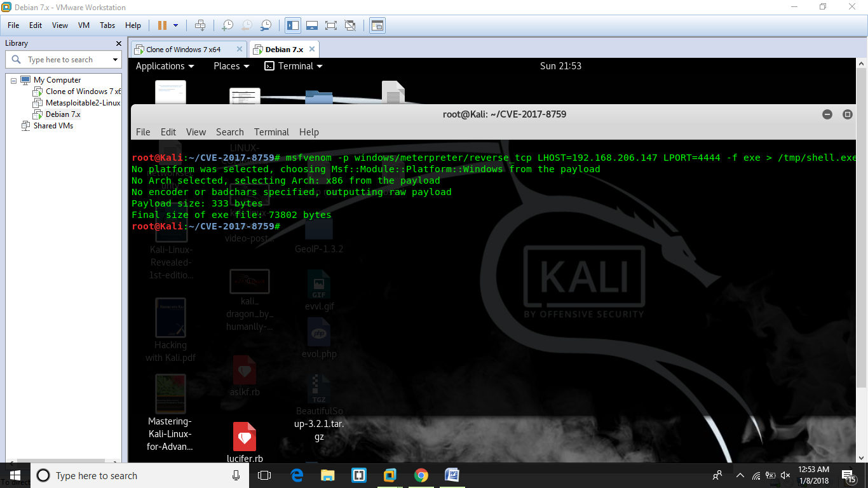Open the Tabs menu
868x488 pixels.
107,25
